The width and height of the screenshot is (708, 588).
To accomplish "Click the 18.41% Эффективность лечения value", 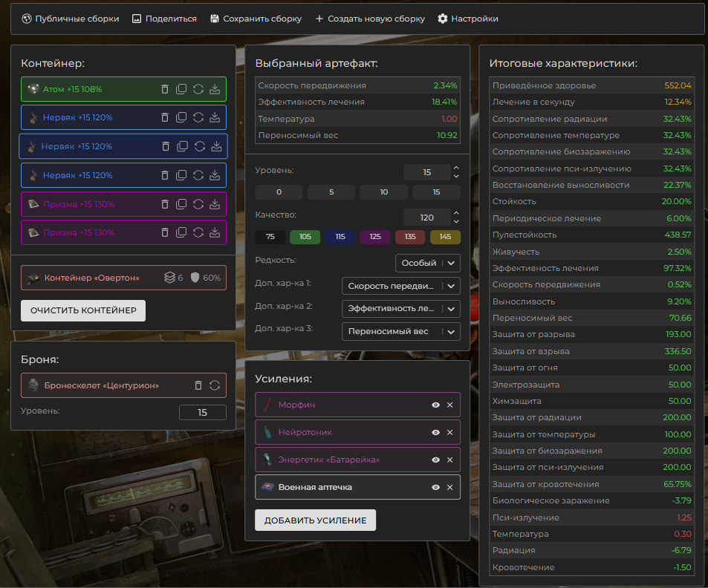I will click(444, 102).
